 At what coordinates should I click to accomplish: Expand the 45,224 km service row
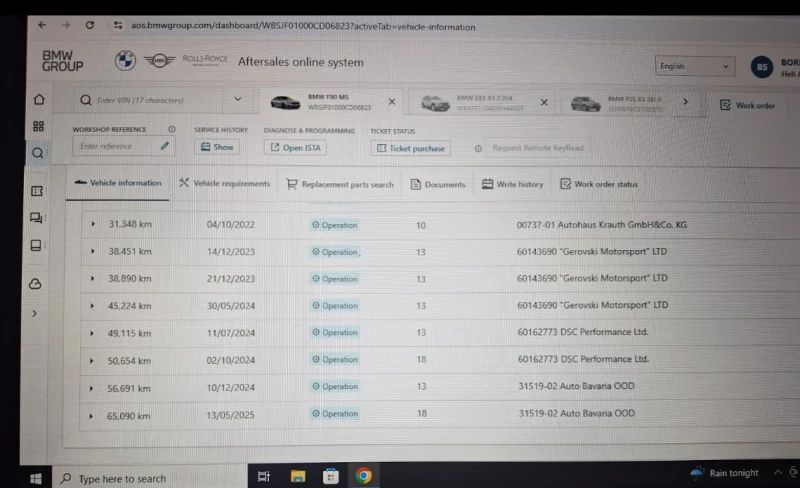point(93,306)
